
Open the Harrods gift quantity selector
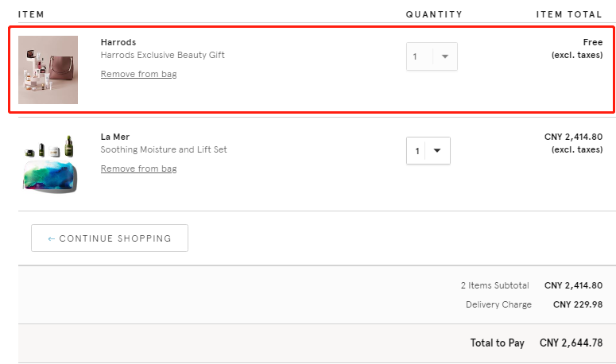(432, 56)
